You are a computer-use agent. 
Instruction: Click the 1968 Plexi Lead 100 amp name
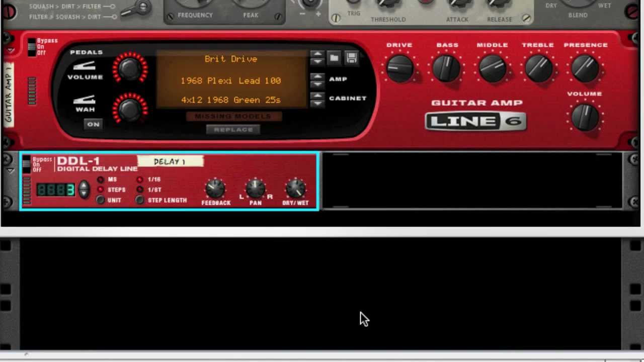(231, 80)
